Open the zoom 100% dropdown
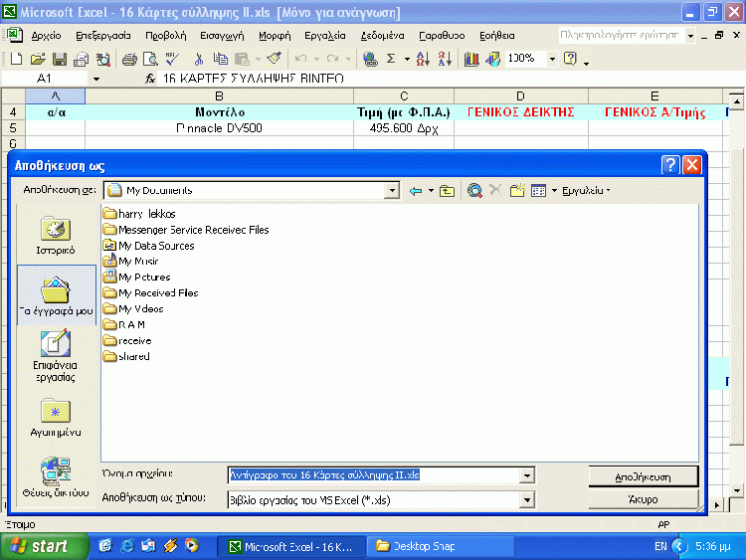Screen dimensions: 746x560 click(x=552, y=59)
